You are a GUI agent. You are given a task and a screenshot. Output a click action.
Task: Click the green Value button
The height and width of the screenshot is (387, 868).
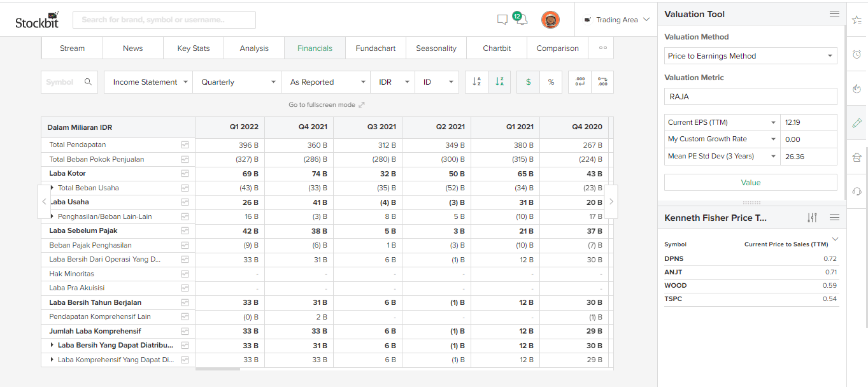(751, 183)
